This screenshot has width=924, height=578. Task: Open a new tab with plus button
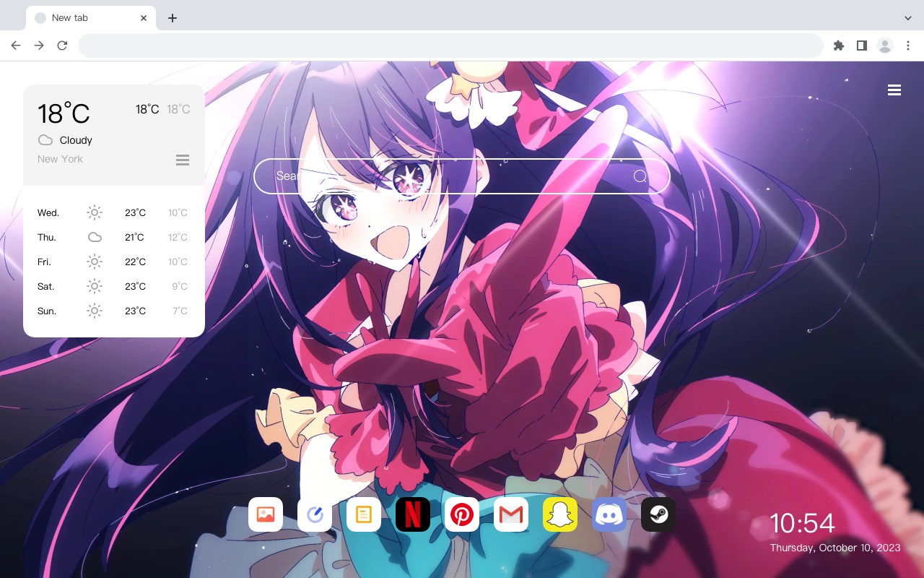(x=172, y=18)
